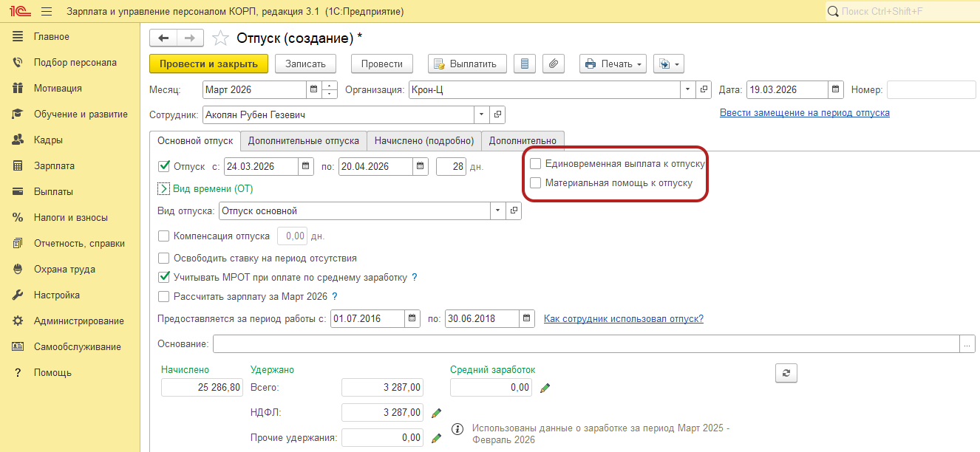980x452 pixels.
Task: Click the Основание text field
Action: point(585,344)
